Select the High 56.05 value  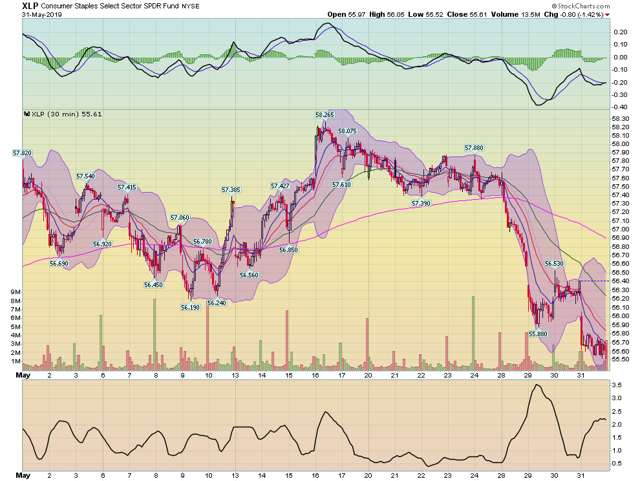coord(387,14)
